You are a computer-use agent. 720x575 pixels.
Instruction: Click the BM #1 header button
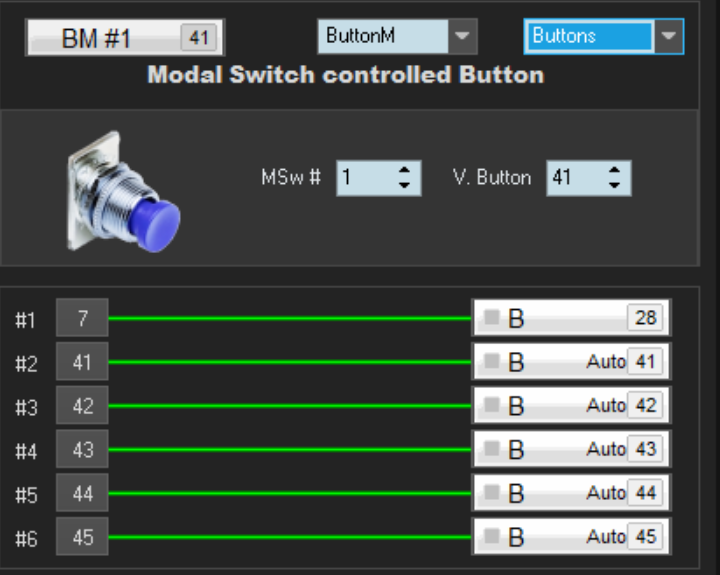click(124, 38)
